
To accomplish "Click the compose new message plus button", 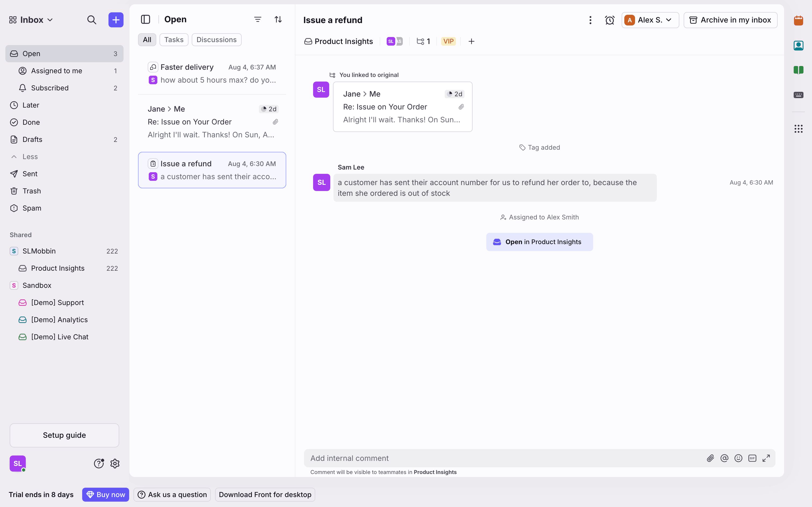I will click(x=116, y=20).
